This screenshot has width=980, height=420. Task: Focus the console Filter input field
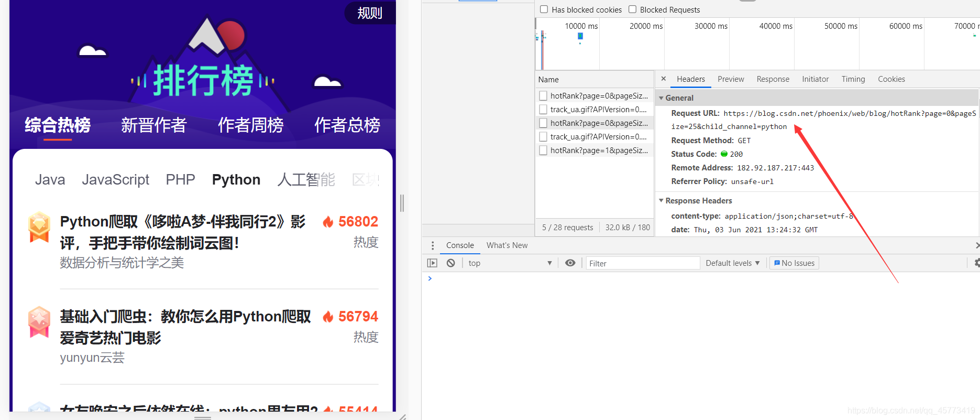click(643, 263)
